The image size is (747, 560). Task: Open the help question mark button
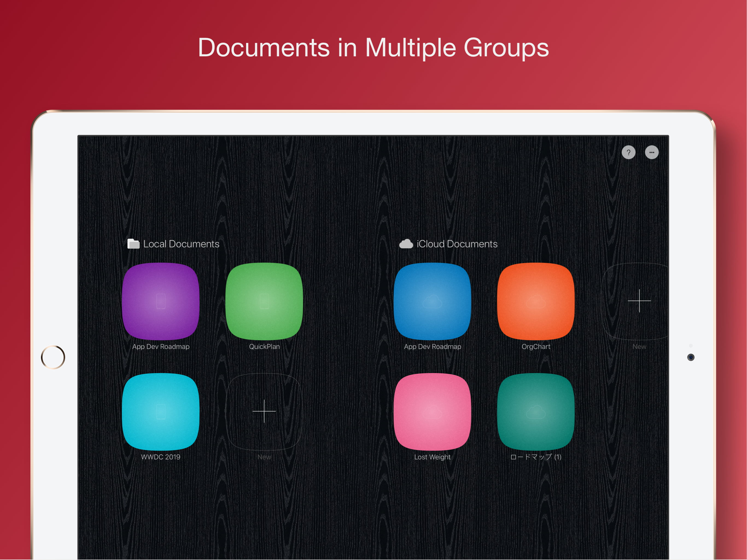pyautogui.click(x=628, y=152)
